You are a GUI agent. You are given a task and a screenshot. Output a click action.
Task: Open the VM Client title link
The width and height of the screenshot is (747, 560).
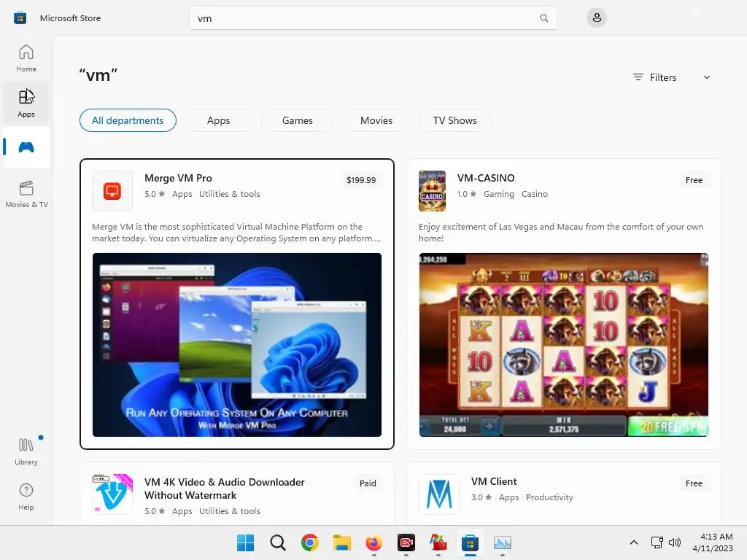pos(494,481)
